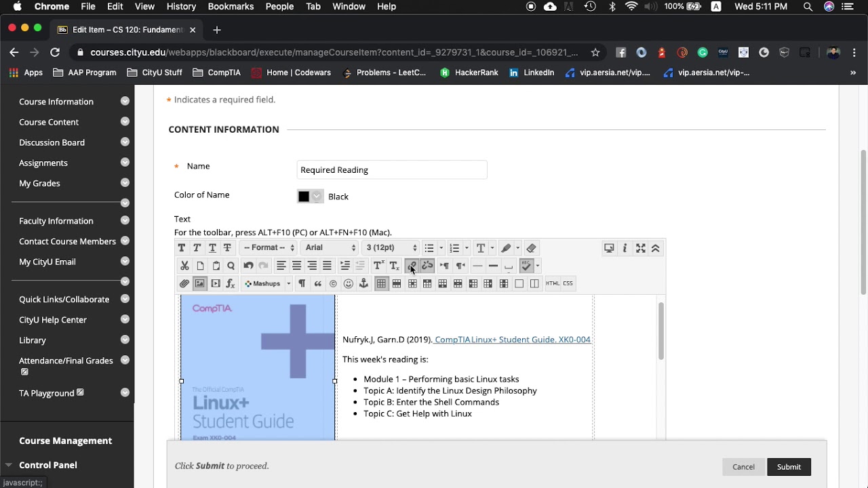Open the People menu
Image resolution: width=868 pixels, height=488 pixels.
tap(279, 7)
